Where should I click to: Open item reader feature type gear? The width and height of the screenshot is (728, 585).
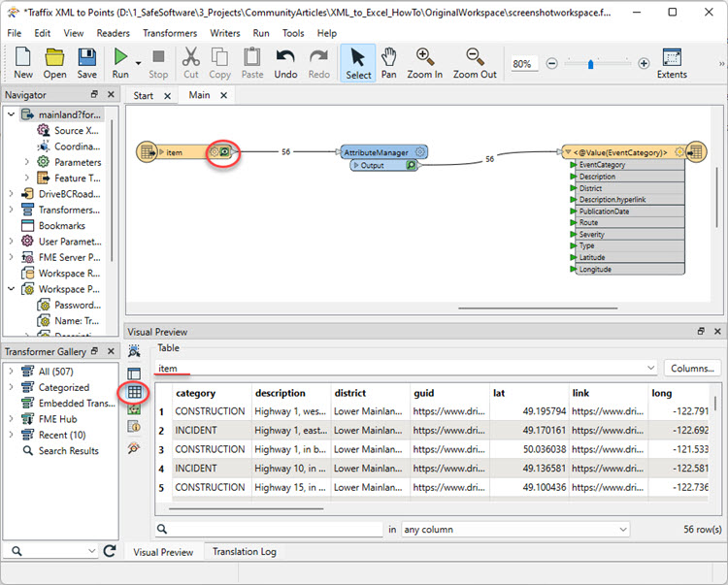(214, 151)
